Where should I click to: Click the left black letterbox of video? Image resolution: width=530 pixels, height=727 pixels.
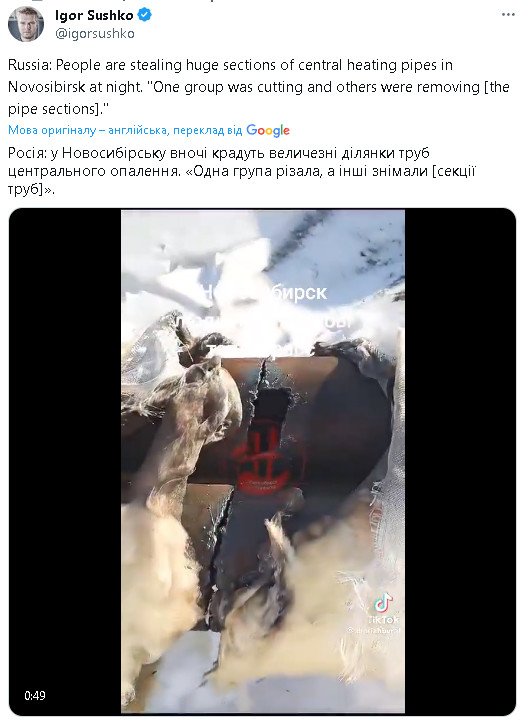(x=65, y=461)
